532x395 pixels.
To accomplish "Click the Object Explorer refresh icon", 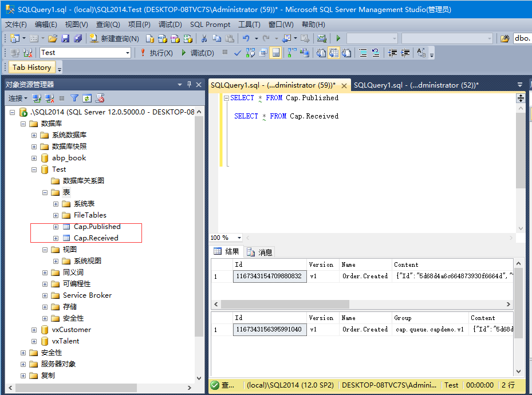I will tap(87, 98).
